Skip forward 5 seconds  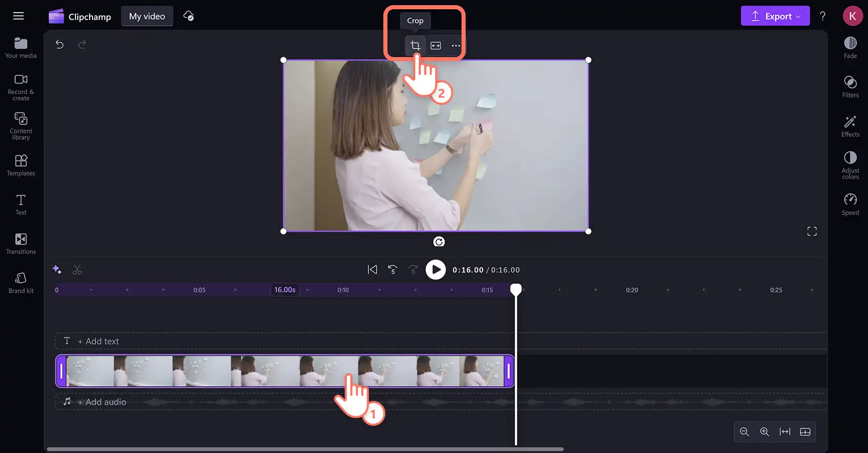coord(413,269)
